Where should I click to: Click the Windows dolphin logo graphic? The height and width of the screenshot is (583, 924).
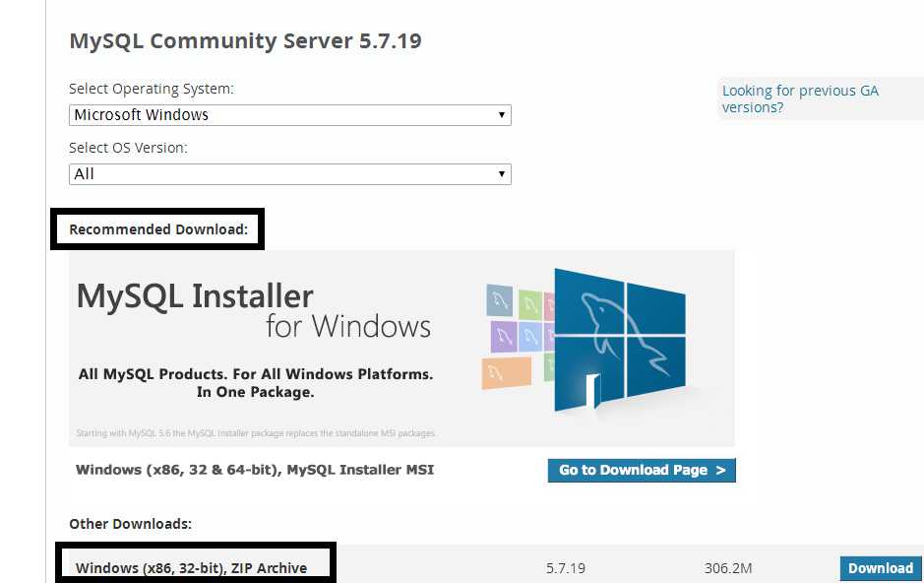[619, 340]
